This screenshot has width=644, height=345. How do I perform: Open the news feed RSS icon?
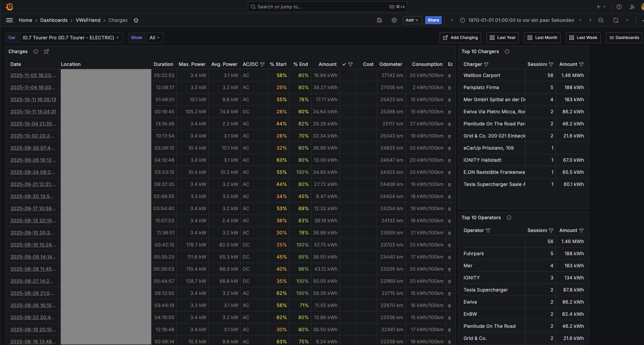(x=632, y=7)
